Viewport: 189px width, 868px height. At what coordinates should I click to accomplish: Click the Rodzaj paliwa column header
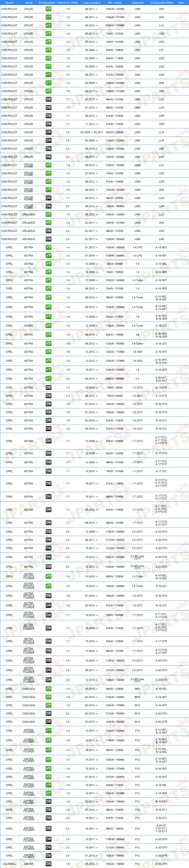(x=47, y=2)
